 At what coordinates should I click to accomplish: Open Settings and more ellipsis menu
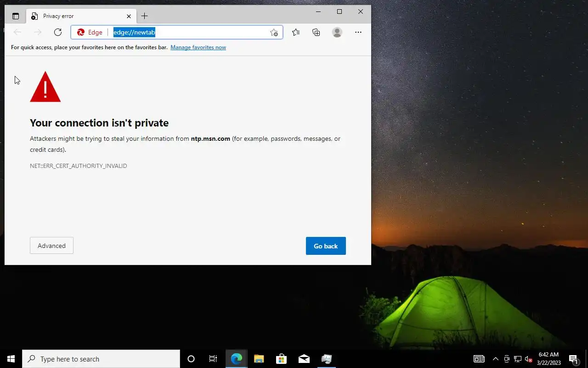pyautogui.click(x=358, y=32)
